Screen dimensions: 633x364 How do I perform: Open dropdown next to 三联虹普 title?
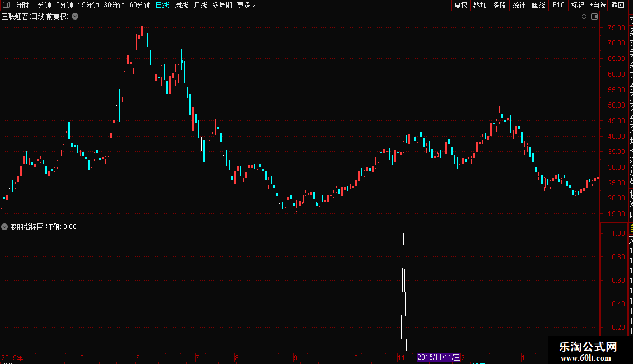click(x=75, y=17)
